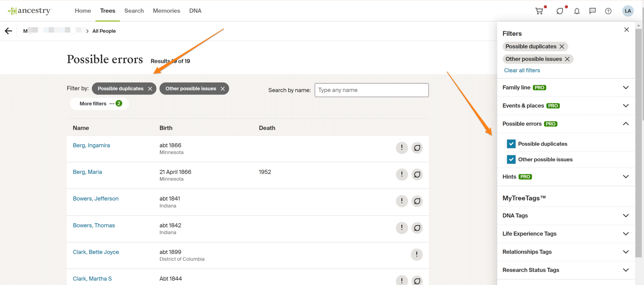The height and width of the screenshot is (285, 644).
Task: Open Berg, Ingamira profile link
Action: [92, 145]
